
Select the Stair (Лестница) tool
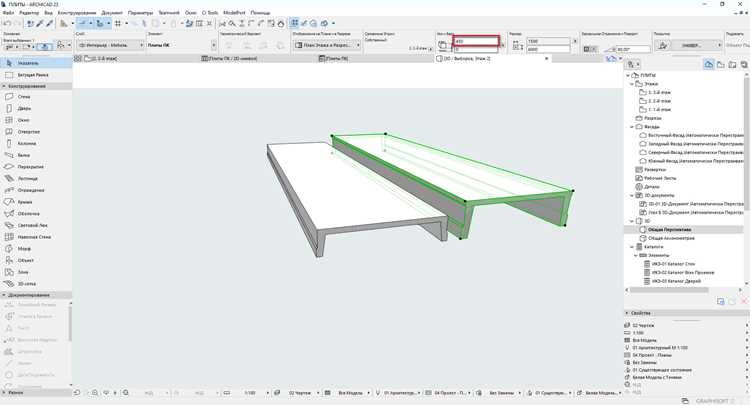pyautogui.click(x=36, y=178)
